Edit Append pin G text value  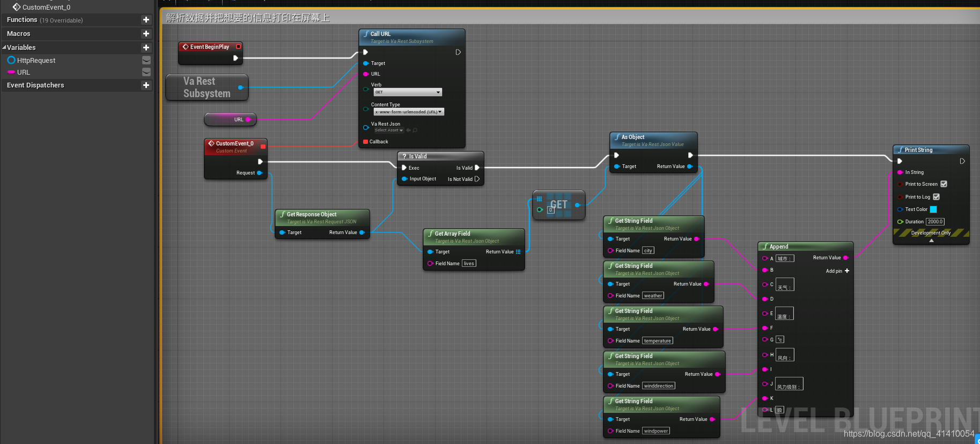pyautogui.click(x=780, y=340)
